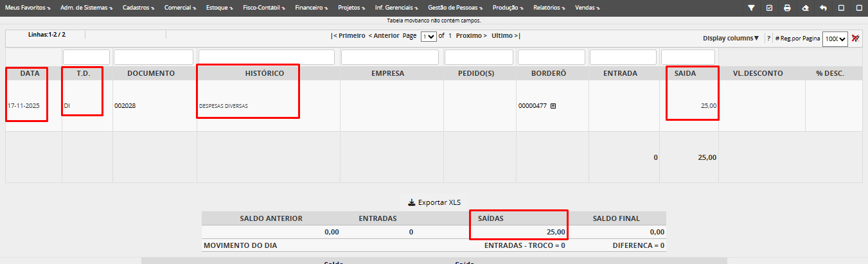Open the Reg.por Pagina dropdown
This screenshot has height=264, width=868.
[x=835, y=39]
